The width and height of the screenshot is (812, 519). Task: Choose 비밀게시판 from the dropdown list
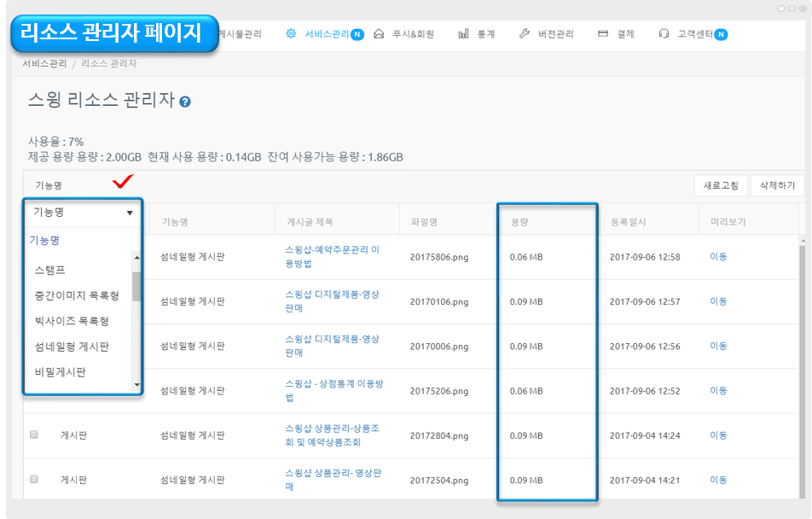click(60, 372)
